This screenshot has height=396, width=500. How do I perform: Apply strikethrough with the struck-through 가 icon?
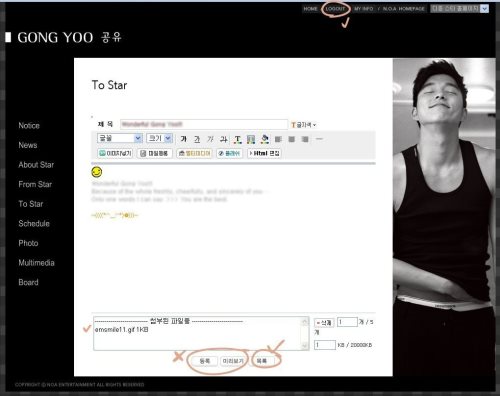[x=224, y=139]
